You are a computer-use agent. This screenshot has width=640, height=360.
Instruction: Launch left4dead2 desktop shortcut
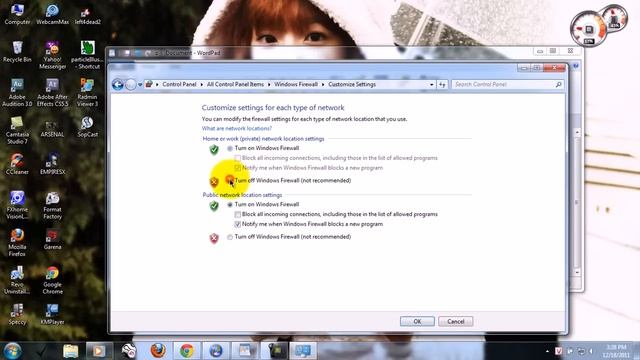click(x=87, y=14)
